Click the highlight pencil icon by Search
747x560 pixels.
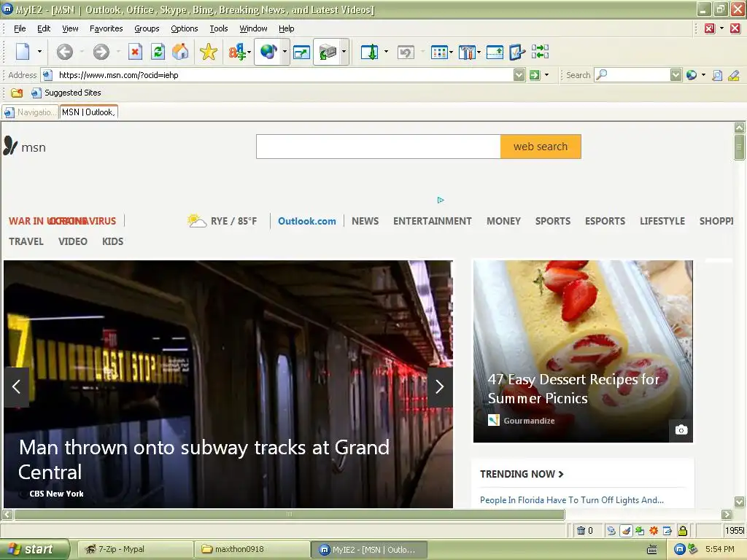click(x=734, y=75)
